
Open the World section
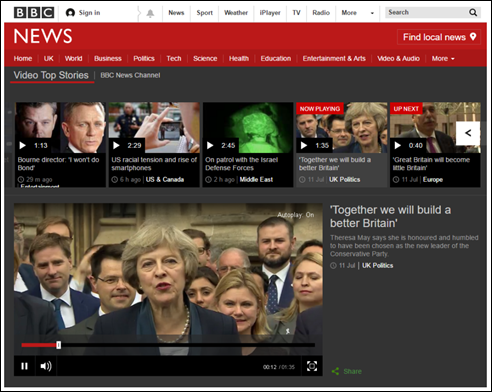coord(73,59)
